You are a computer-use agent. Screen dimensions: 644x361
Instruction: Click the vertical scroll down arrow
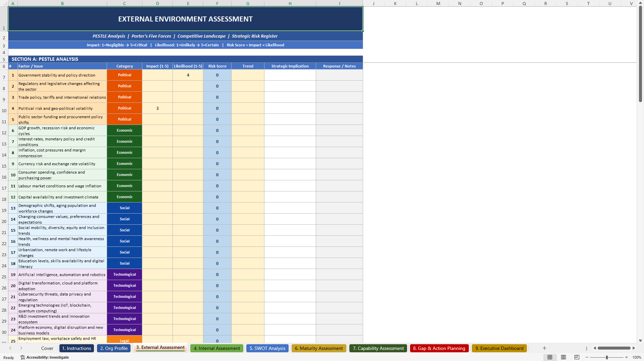click(640, 341)
